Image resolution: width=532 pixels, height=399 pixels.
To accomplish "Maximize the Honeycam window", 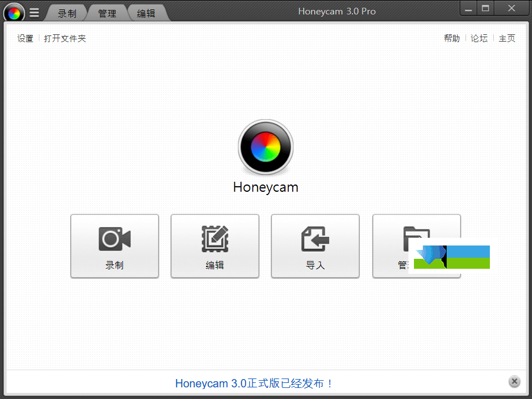I will 485,8.
